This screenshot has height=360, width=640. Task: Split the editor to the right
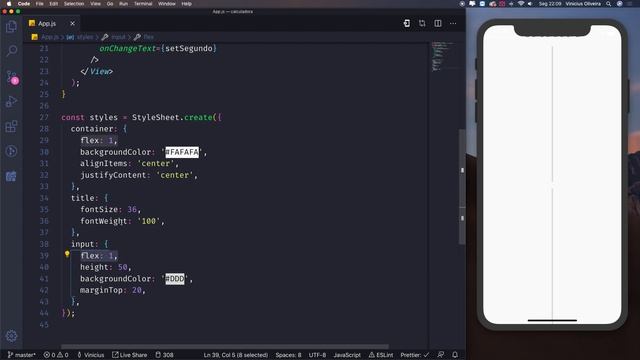[438, 23]
